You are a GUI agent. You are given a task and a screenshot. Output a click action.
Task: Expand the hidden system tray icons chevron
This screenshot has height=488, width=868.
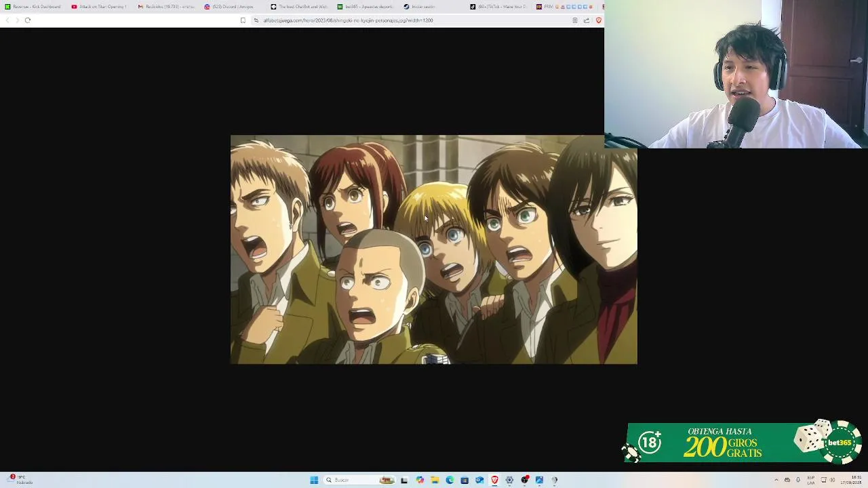pyautogui.click(x=776, y=480)
